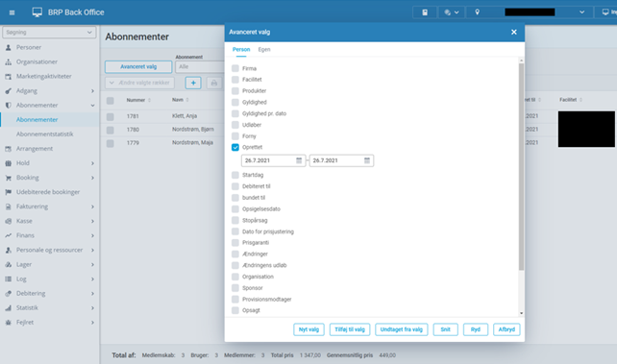Click the Tilføj til valg button

tap(350, 329)
